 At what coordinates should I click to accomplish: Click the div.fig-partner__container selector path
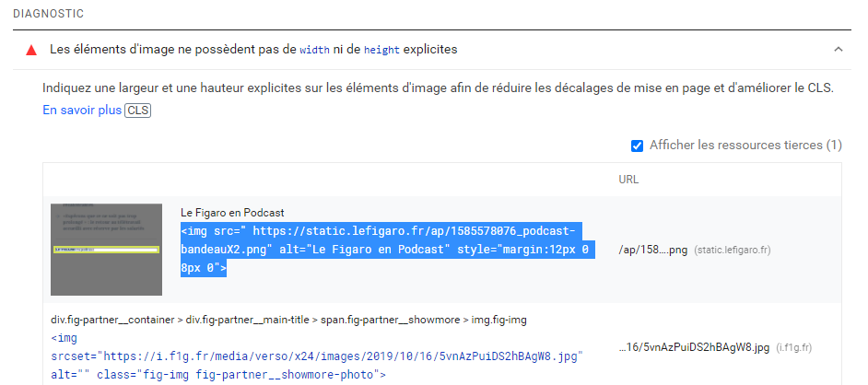pyautogui.click(x=287, y=320)
